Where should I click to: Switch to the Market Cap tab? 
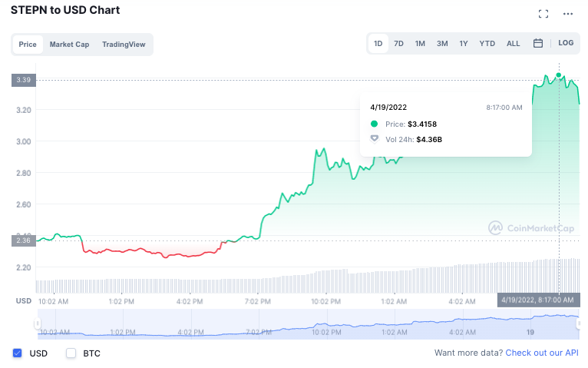(x=69, y=45)
